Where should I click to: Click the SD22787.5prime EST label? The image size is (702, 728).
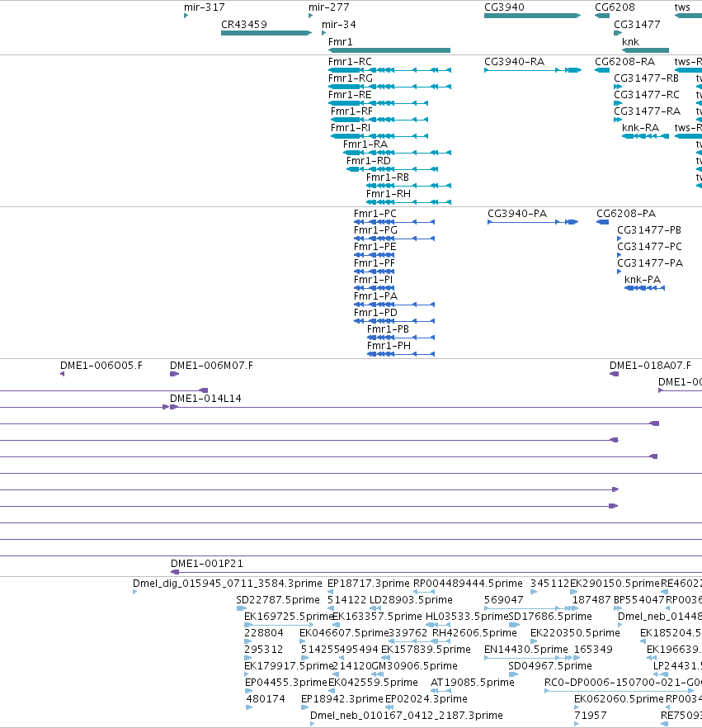pyautogui.click(x=278, y=600)
